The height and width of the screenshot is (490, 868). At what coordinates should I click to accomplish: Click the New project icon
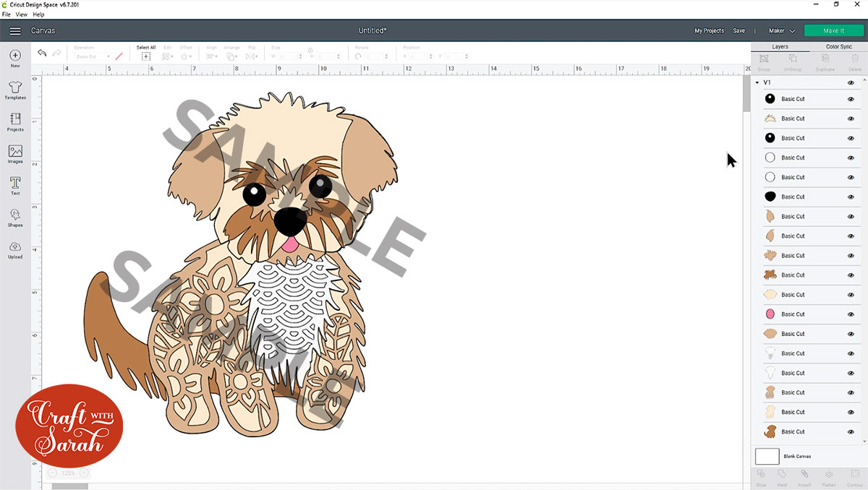[15, 58]
